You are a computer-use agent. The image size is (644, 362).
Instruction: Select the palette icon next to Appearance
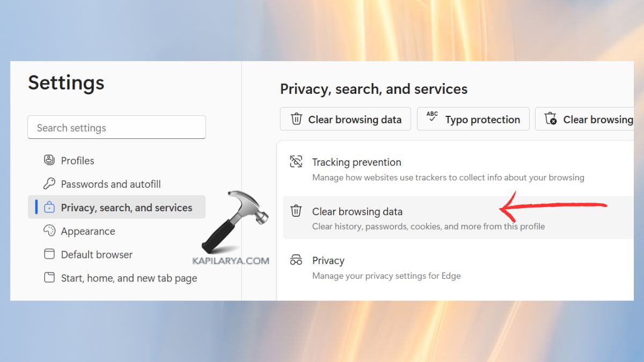click(49, 231)
